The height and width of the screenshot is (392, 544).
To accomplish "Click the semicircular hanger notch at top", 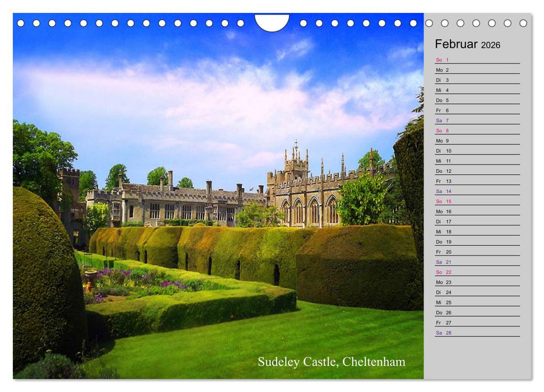I will click(x=272, y=22).
